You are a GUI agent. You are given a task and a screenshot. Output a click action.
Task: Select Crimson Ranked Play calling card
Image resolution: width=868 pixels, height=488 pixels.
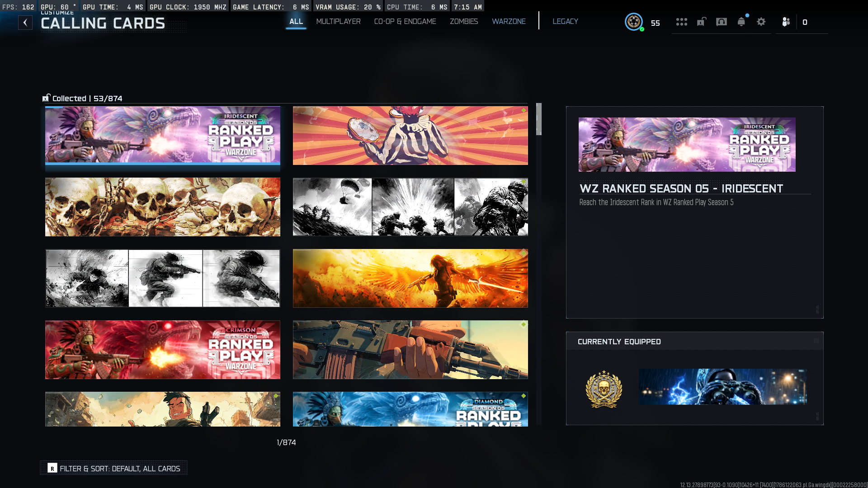click(163, 350)
